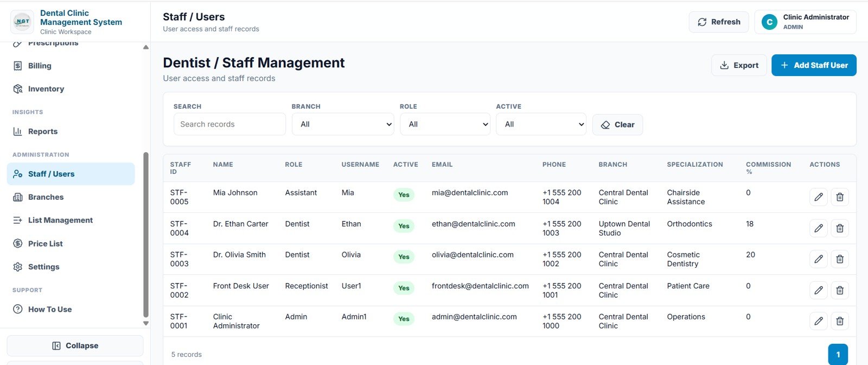Open Reports in Insights section
Screen dimensions: 868x365
(71, 131)
